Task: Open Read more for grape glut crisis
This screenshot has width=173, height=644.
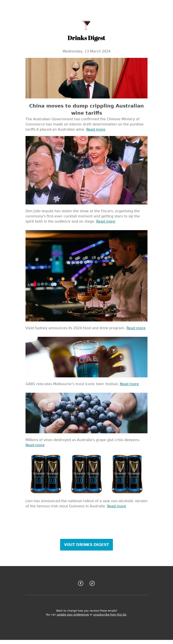Action: [35, 445]
